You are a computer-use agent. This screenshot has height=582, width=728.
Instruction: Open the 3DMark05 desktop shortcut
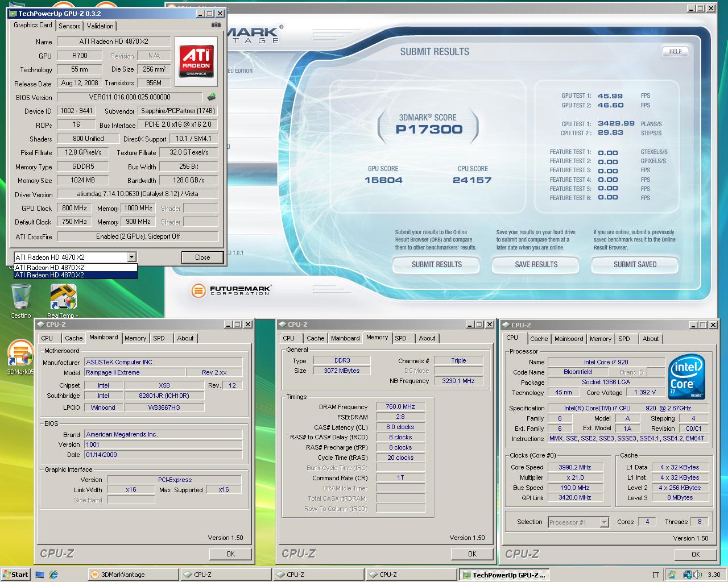click(20, 357)
